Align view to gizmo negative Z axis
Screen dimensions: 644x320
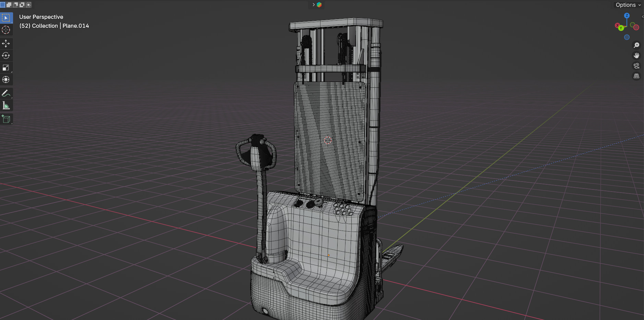pyautogui.click(x=627, y=37)
